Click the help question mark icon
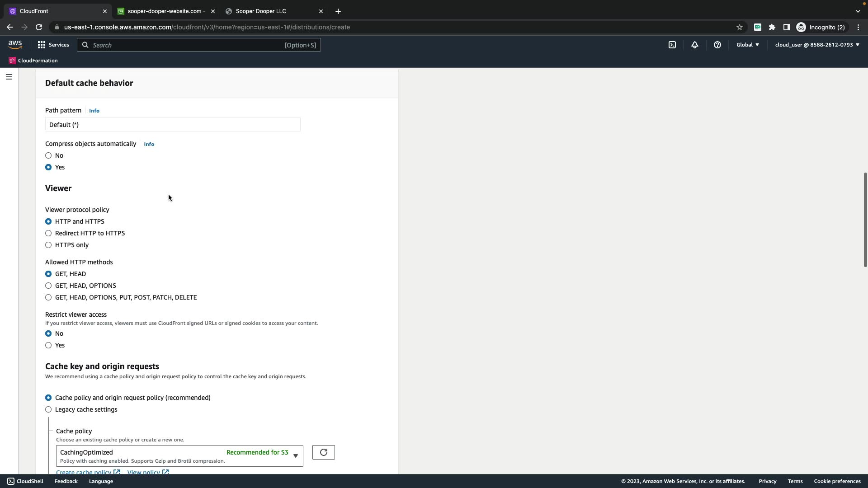 click(x=717, y=45)
